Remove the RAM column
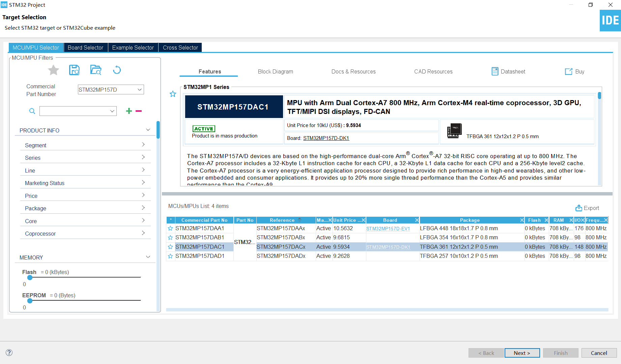The width and height of the screenshot is (621, 364). click(571, 220)
